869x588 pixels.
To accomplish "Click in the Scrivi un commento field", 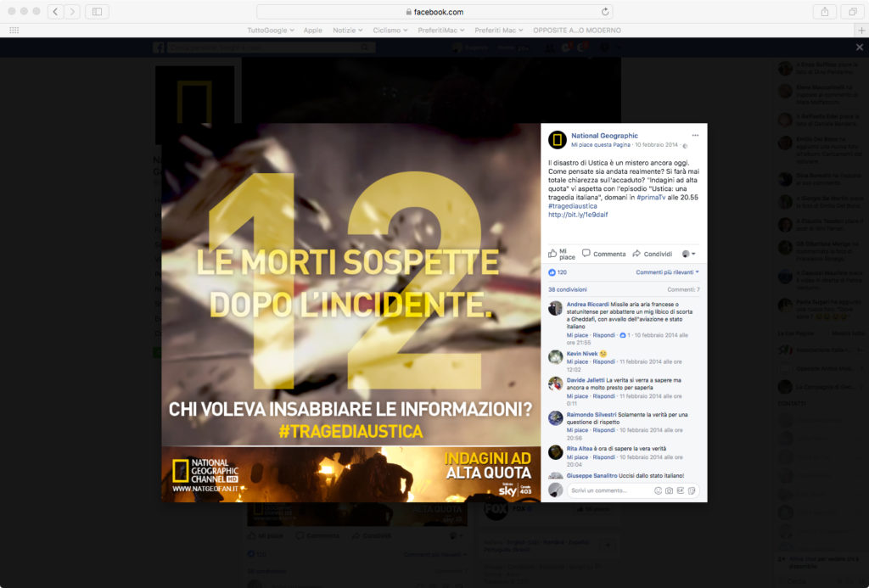I will (x=607, y=490).
